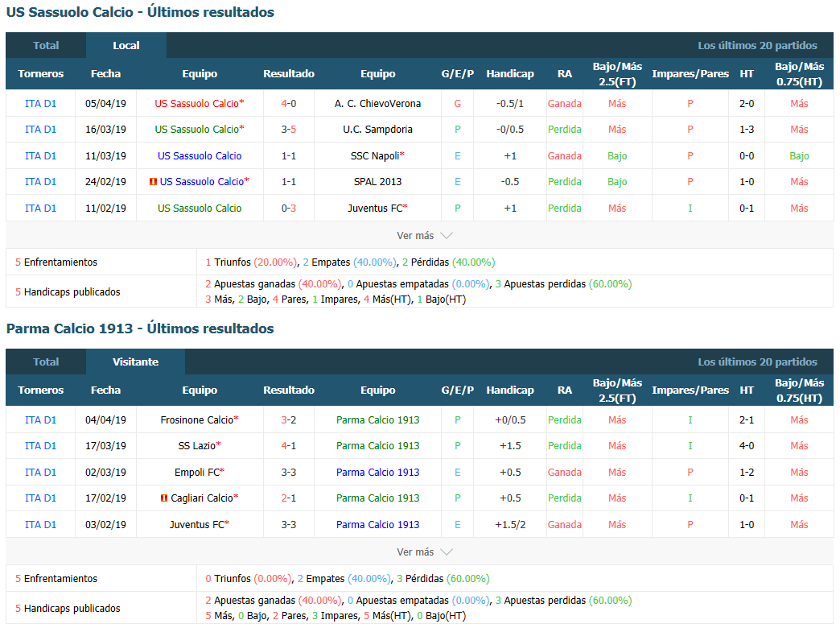Click the G/E/P header in the Sassuolo table

click(x=458, y=74)
